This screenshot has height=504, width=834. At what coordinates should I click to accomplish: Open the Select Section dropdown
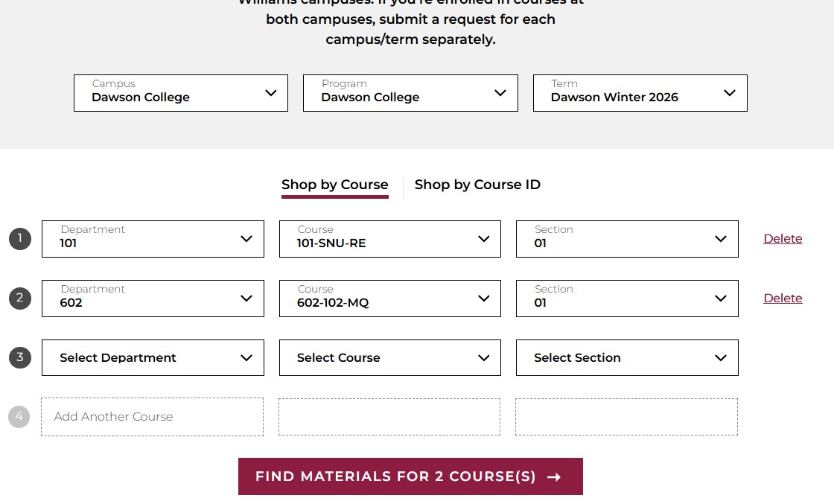click(626, 358)
